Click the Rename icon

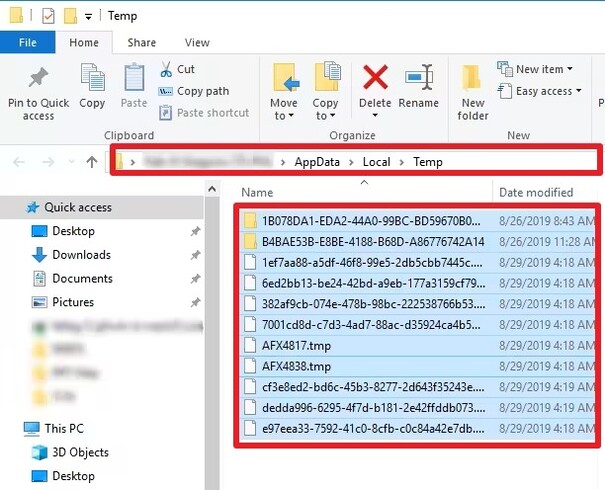click(x=419, y=78)
